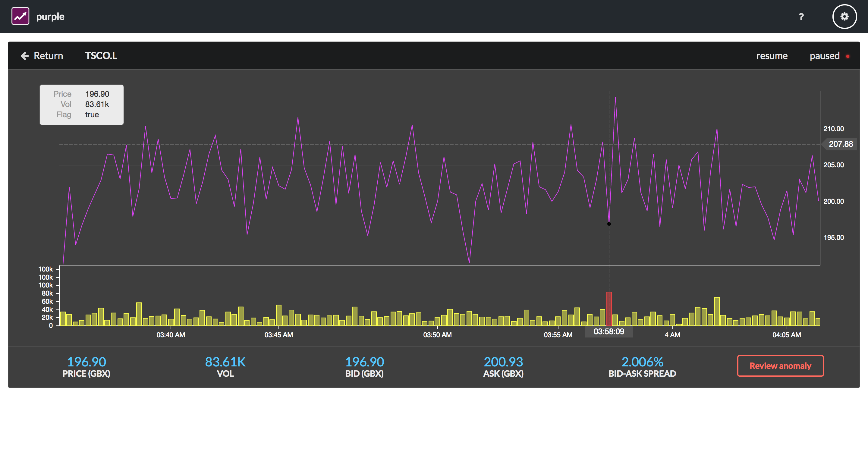This screenshot has height=455, width=868.
Task: Click the red paused status dot
Action: pos(848,56)
